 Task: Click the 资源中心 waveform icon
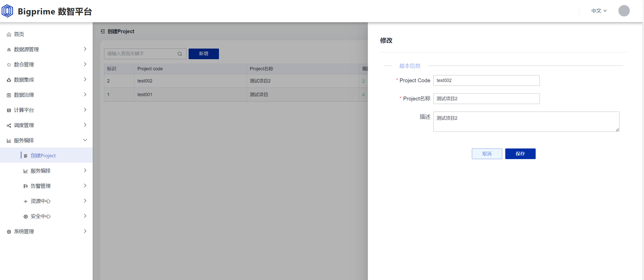26,201
